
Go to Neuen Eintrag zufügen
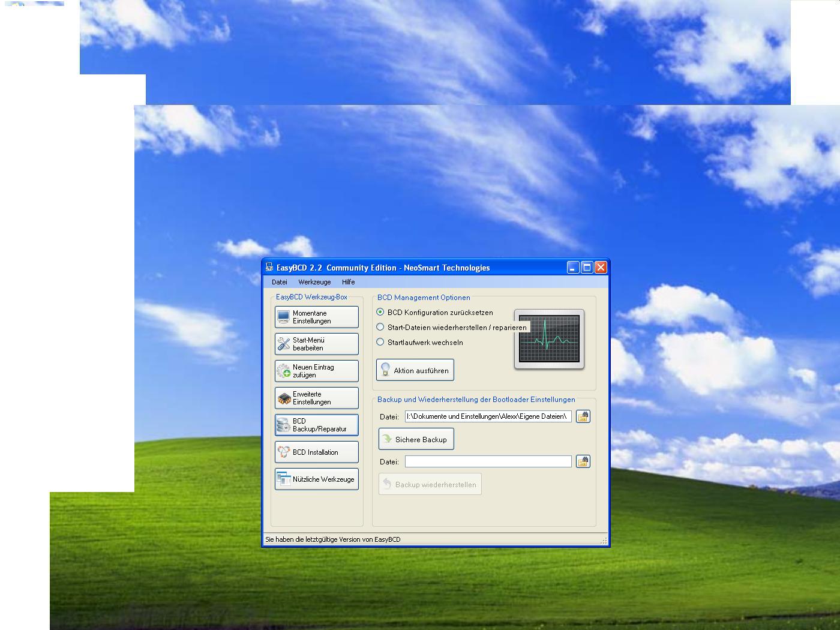317,371
